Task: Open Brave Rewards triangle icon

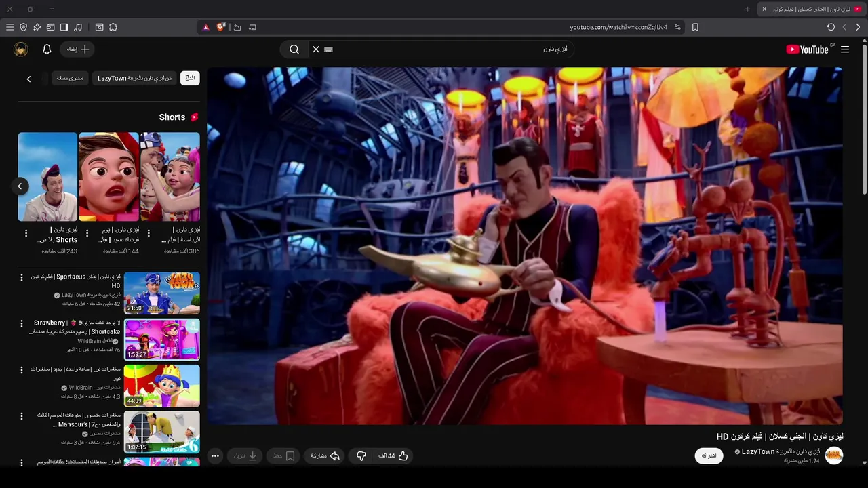Action: [x=205, y=27]
